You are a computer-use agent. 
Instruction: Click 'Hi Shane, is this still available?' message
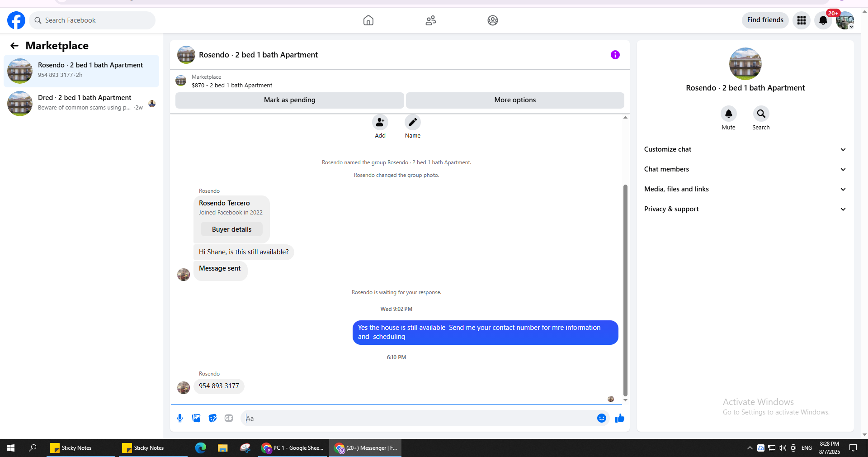point(244,252)
